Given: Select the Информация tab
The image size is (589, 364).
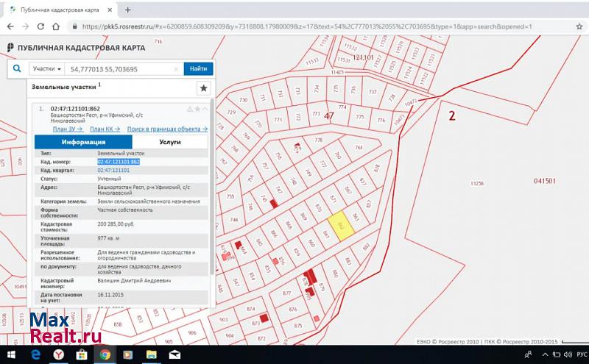Looking at the screenshot, I should (82, 143).
